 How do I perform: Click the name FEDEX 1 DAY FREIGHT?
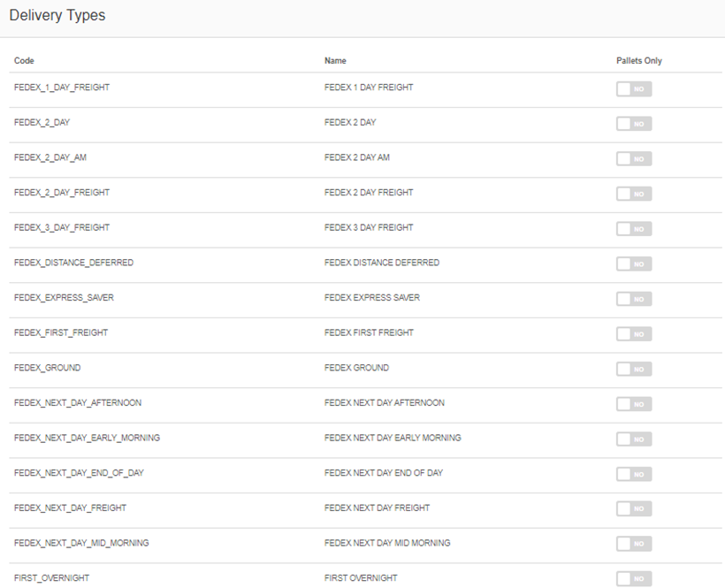(369, 88)
